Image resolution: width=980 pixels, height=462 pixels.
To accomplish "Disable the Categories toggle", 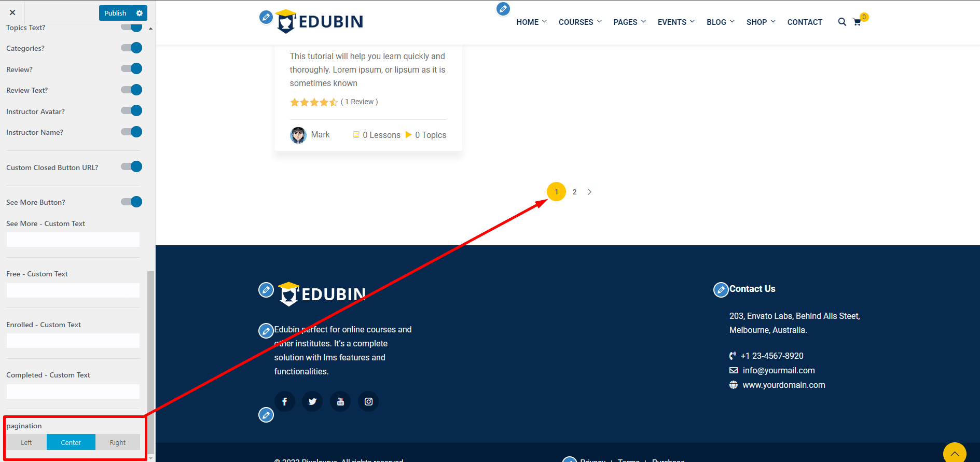I will (x=132, y=48).
